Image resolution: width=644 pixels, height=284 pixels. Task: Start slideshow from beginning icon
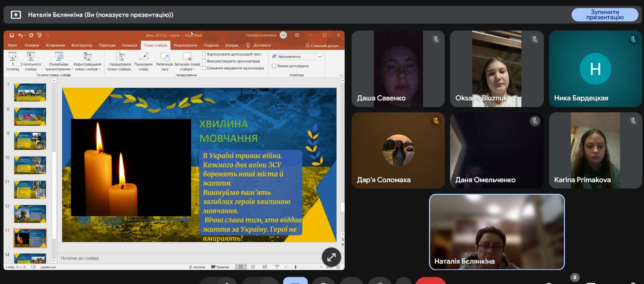tap(12, 57)
